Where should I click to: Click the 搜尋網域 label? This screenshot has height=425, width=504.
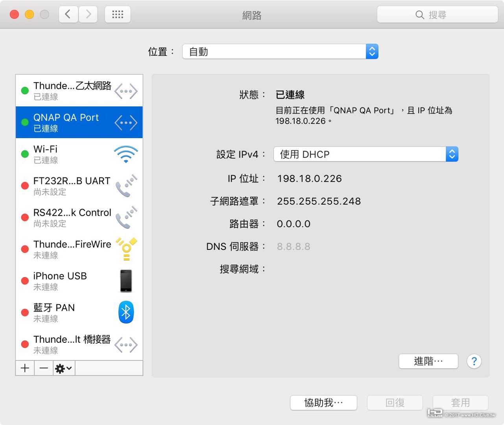tap(243, 269)
